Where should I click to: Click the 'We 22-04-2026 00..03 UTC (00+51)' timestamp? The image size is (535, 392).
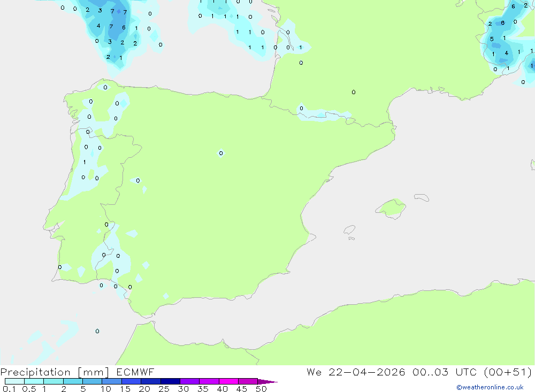(419, 372)
